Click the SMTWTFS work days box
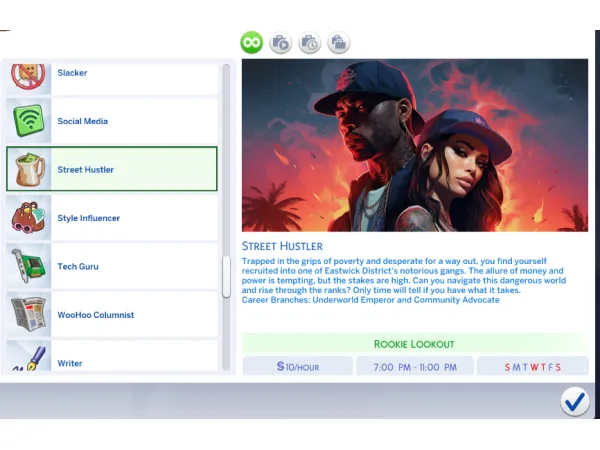This screenshot has height=450, width=600. [533, 367]
